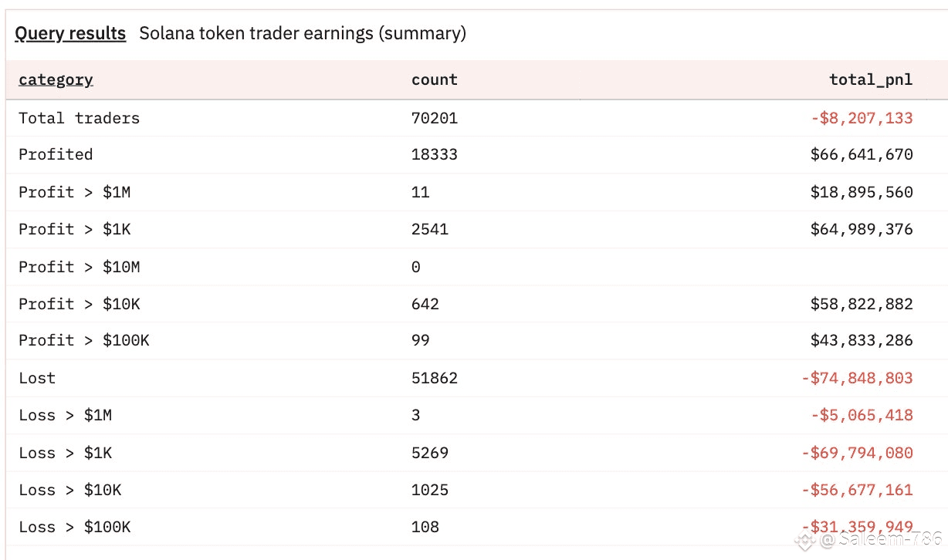Click $43,833,286 in Profit > $100K row
This screenshot has width=948, height=560.
pos(862,340)
